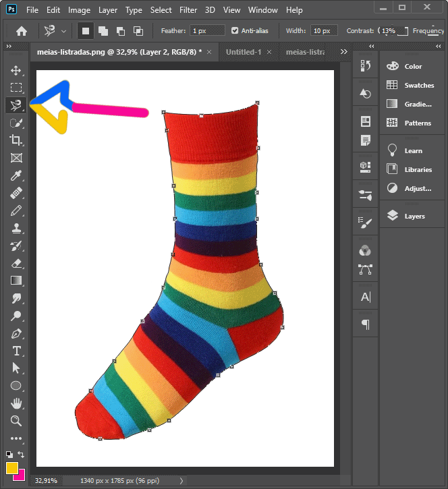Select the Frame tool

(x=16, y=158)
